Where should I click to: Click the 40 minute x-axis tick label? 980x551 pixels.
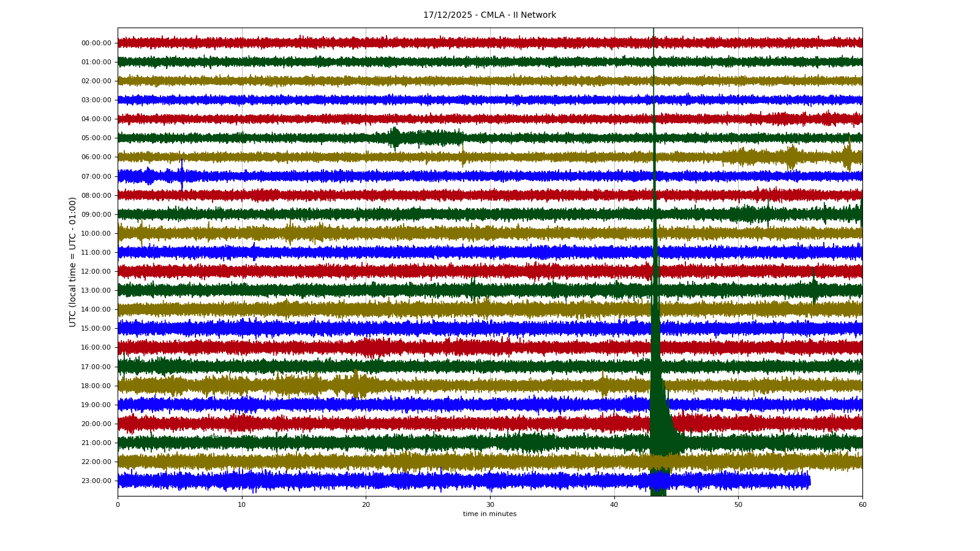click(614, 504)
